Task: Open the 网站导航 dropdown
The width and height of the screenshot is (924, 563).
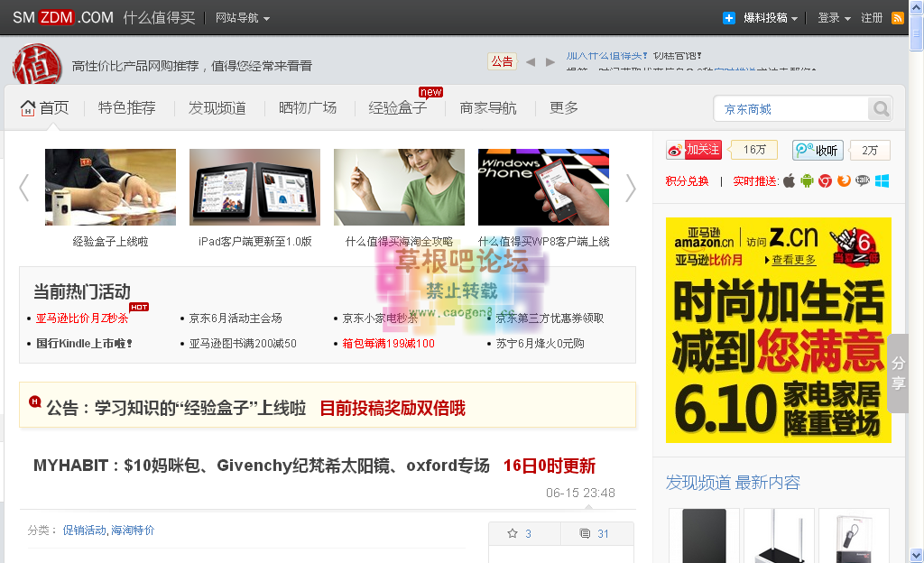Action: point(237,17)
